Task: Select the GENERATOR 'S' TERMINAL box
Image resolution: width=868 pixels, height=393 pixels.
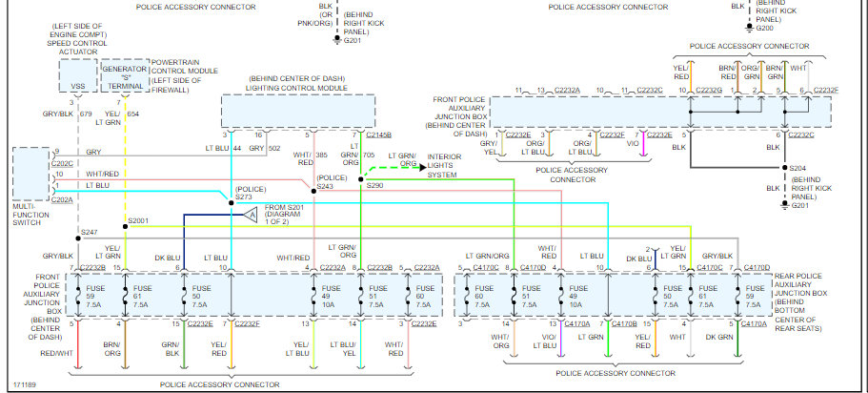Action: tap(125, 76)
